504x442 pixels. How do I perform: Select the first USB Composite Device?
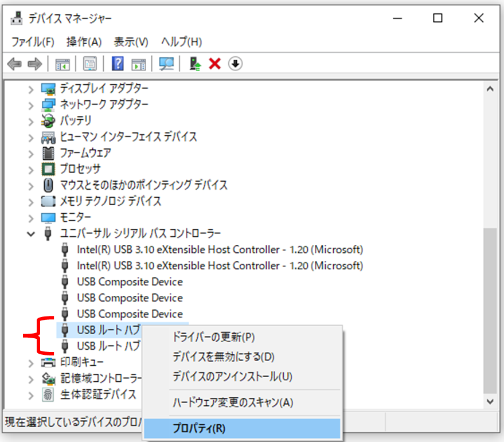tap(130, 282)
